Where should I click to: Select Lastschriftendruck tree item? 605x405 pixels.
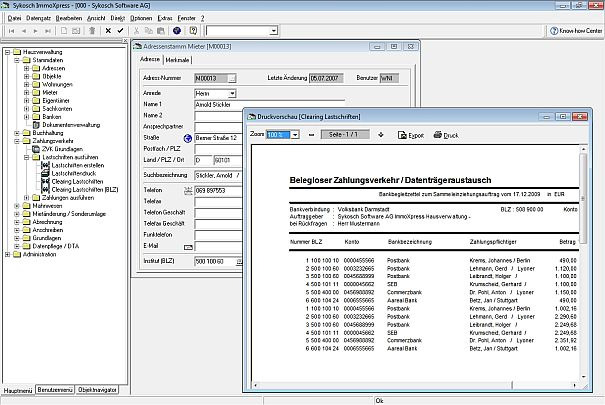point(74,174)
